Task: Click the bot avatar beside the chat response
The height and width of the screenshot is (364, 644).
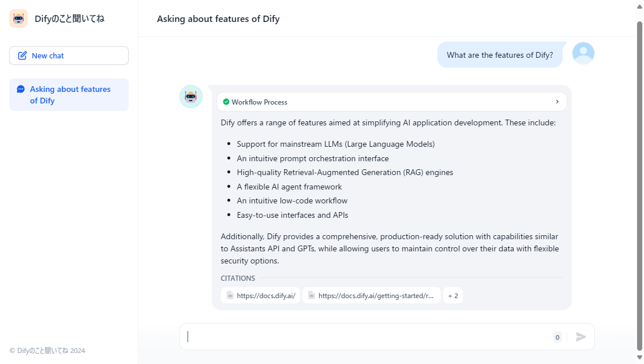Action: [x=191, y=96]
